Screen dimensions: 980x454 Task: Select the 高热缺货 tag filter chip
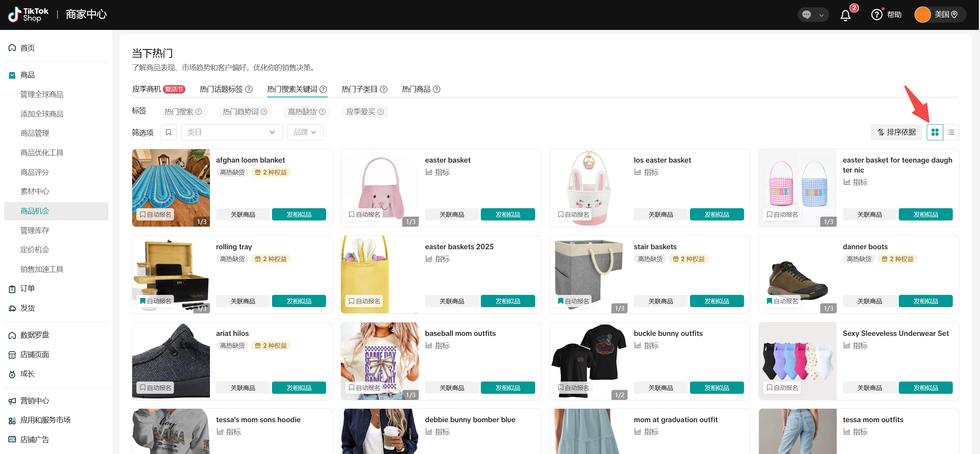303,112
